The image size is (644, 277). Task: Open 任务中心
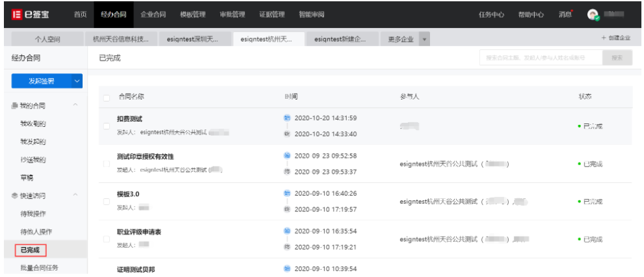coord(492,15)
